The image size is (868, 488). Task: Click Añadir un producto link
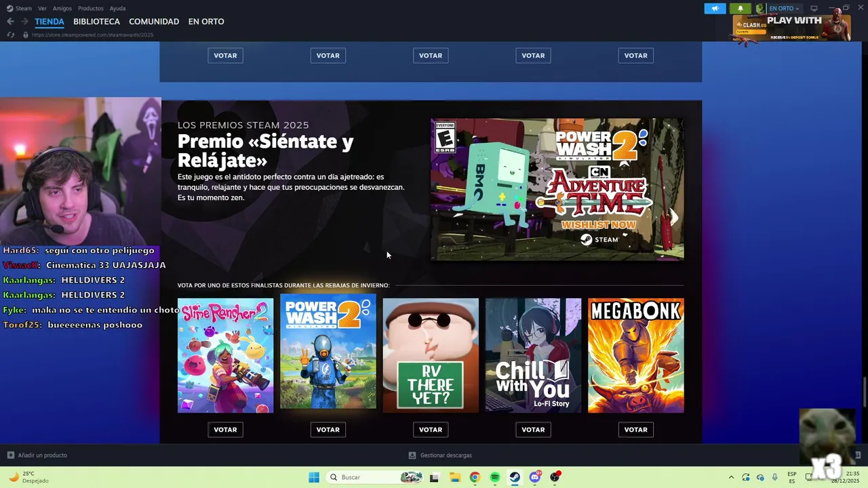coord(42,455)
